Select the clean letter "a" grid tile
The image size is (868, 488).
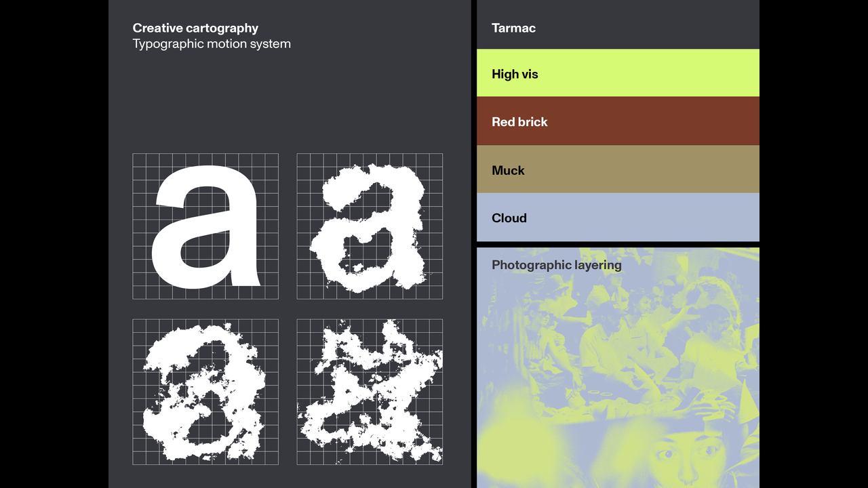tap(205, 226)
